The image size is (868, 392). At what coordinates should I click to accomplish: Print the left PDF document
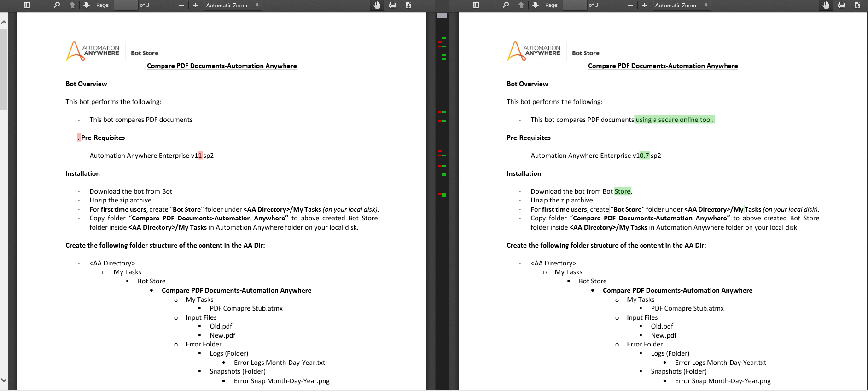[393, 5]
